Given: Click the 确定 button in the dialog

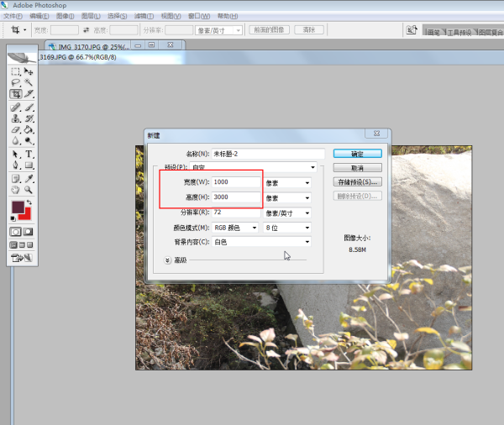Looking at the screenshot, I should coord(358,154).
